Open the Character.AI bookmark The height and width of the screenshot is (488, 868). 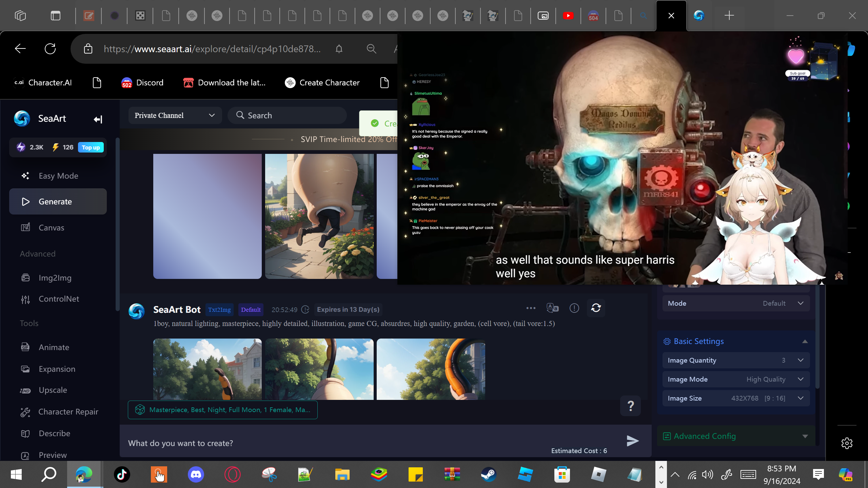coord(43,83)
